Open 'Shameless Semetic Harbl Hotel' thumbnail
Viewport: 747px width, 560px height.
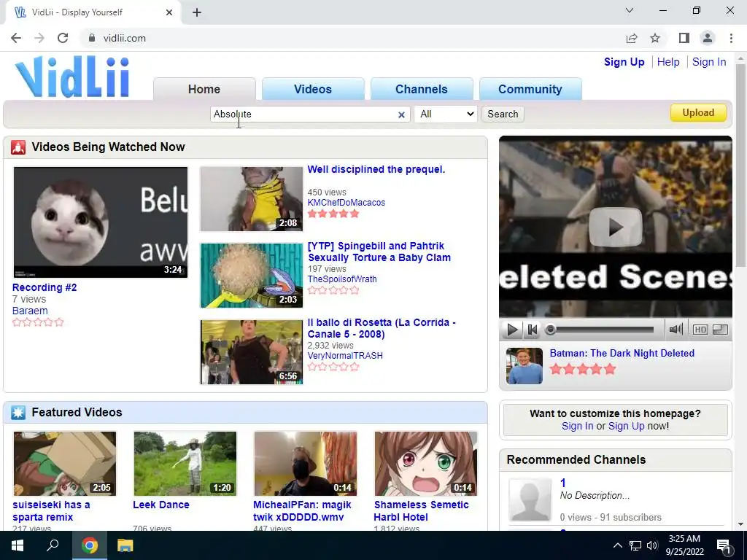click(x=426, y=464)
